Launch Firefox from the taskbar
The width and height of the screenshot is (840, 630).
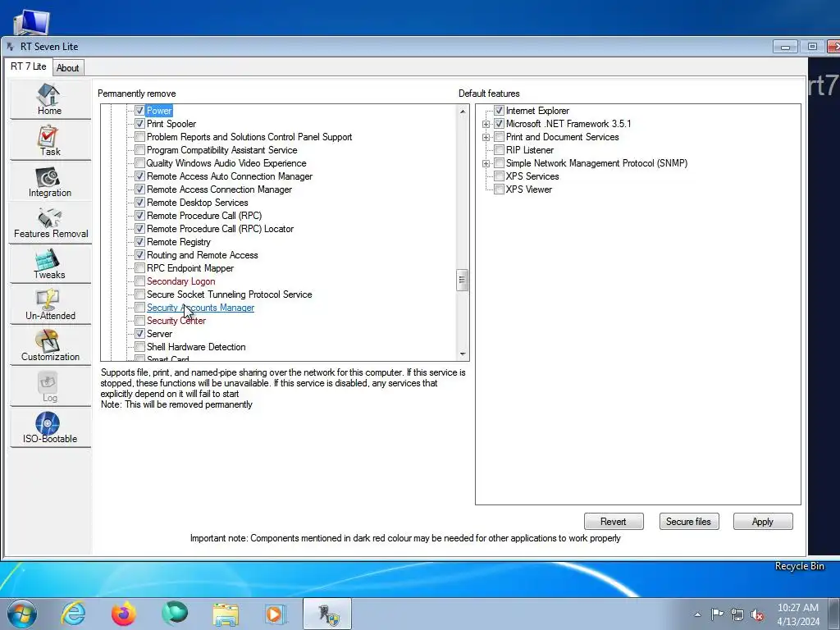123,614
